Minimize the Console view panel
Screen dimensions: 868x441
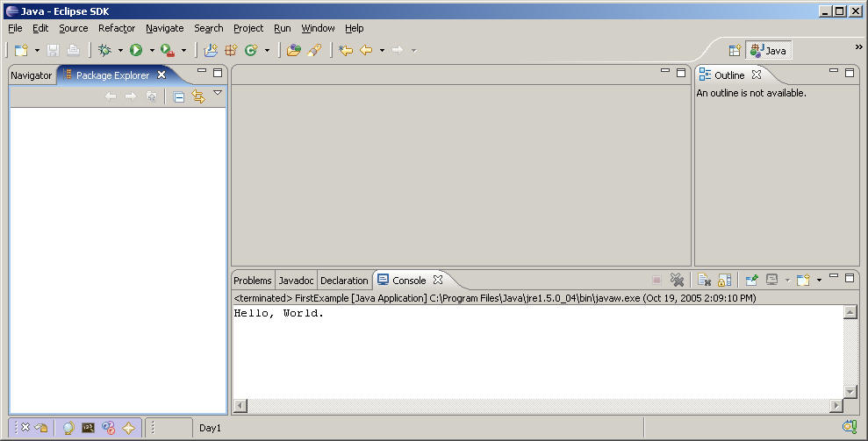pos(833,275)
